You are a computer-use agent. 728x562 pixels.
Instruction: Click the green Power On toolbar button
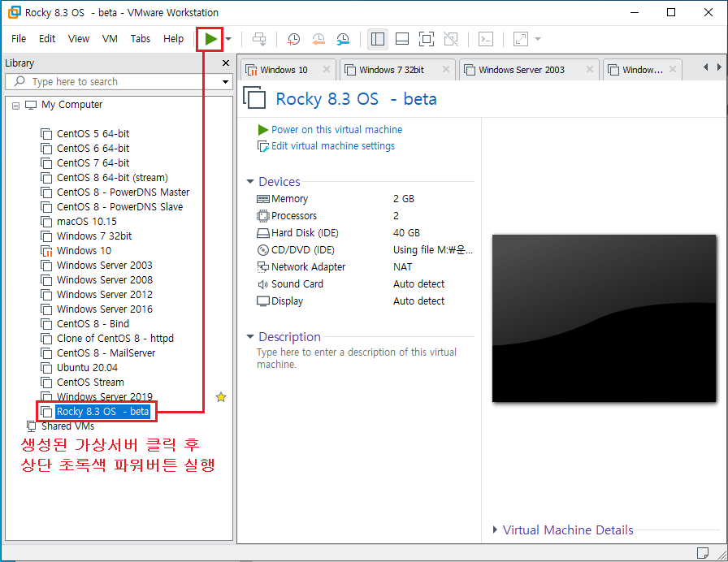pos(210,39)
